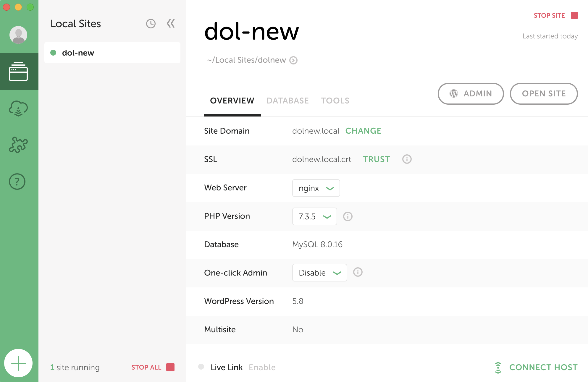
Task: Click the dolnew.local domain text
Action: (x=316, y=131)
